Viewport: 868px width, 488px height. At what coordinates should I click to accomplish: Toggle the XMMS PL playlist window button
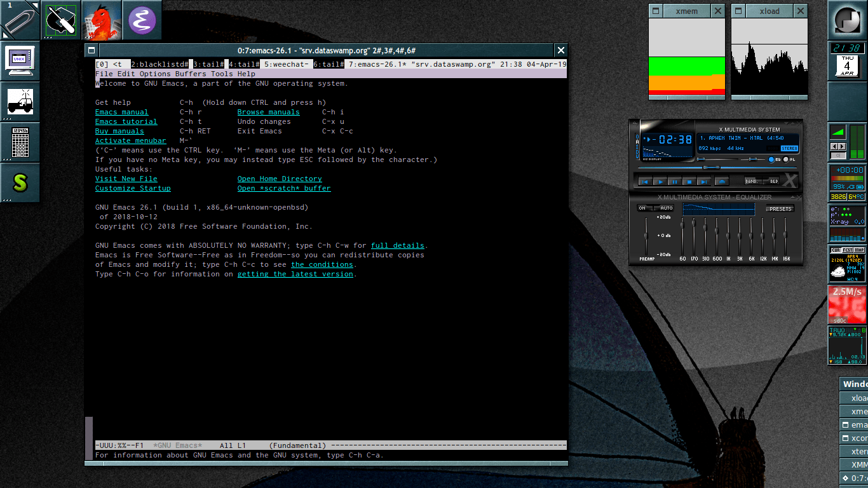click(789, 159)
